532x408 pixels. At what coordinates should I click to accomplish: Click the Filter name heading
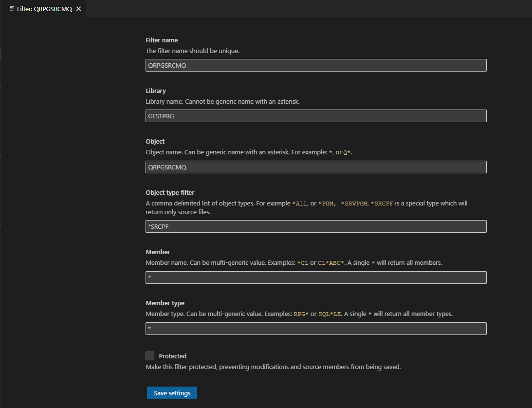162,40
